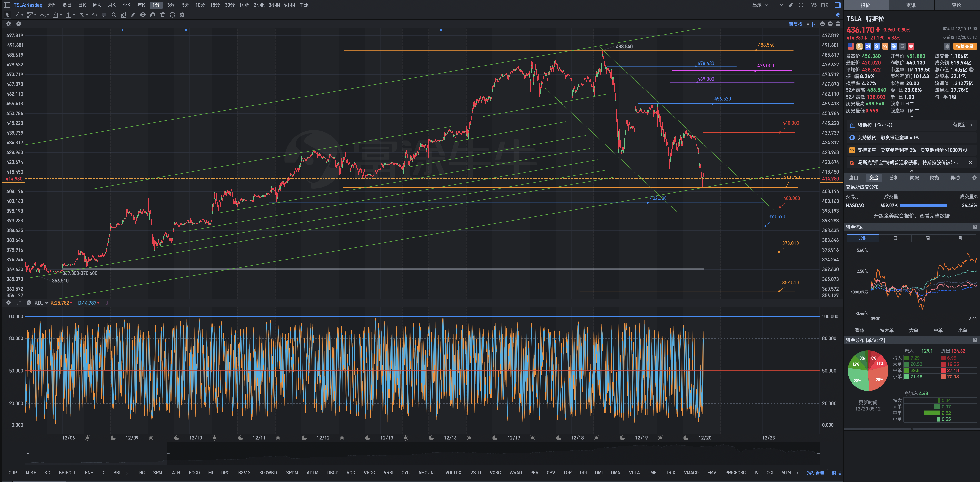Toggle the magnet snap icon
980x482 pixels.
click(x=152, y=15)
